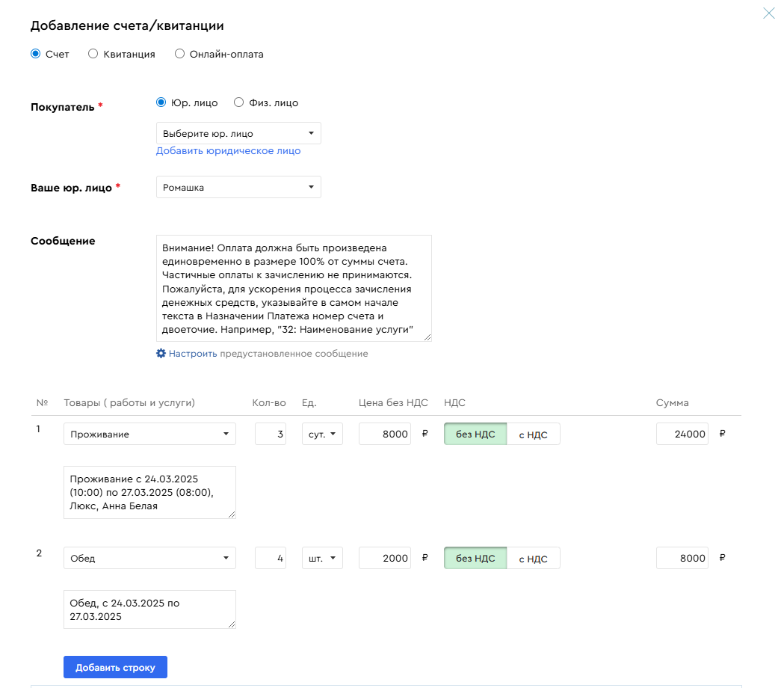Choose the Квитанция option
This screenshot has width=784, height=688.
click(x=93, y=54)
